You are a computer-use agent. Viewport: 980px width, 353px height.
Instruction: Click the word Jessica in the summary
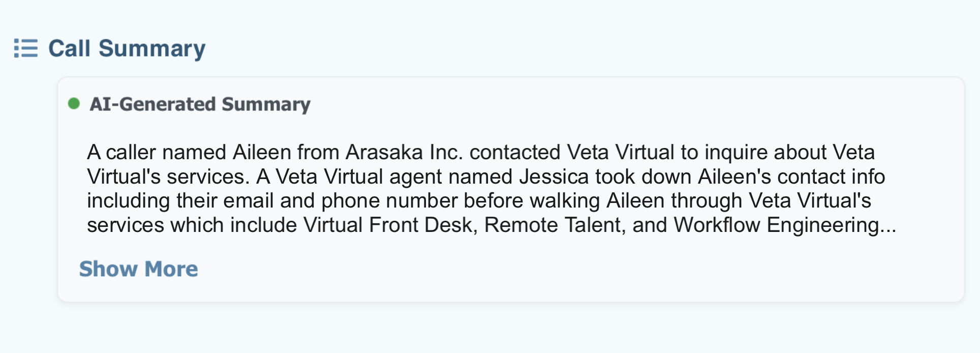tap(554, 177)
